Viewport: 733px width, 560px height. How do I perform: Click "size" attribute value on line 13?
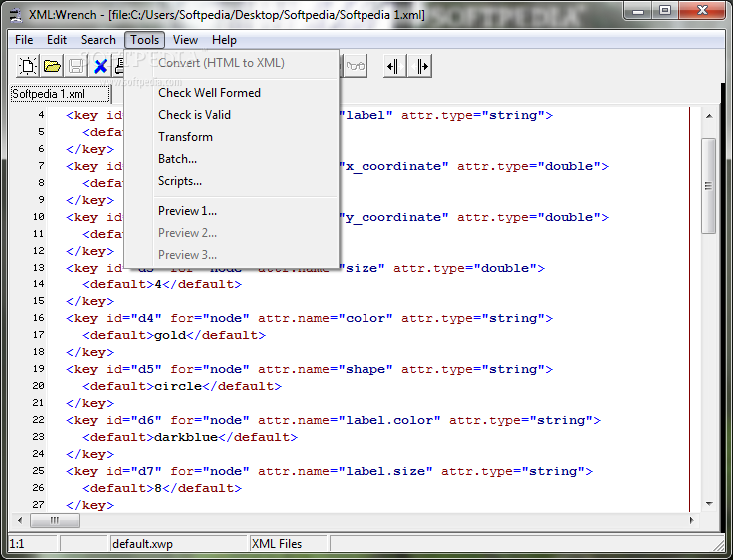[362, 268]
